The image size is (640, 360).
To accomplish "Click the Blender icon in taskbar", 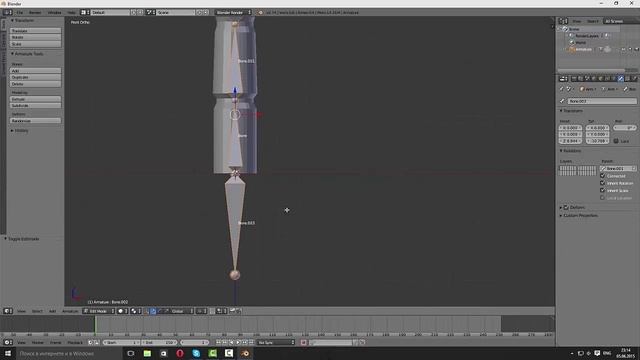I will pos(245,353).
